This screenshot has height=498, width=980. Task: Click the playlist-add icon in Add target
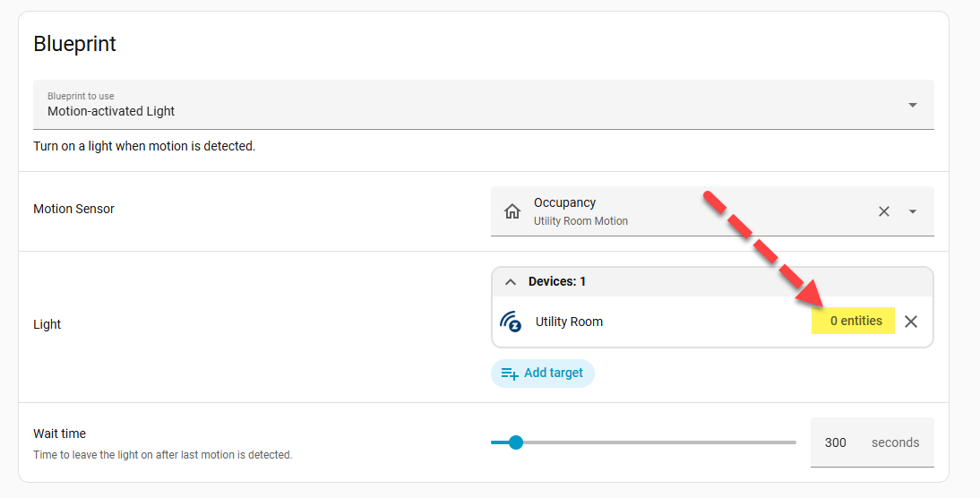[x=510, y=373]
